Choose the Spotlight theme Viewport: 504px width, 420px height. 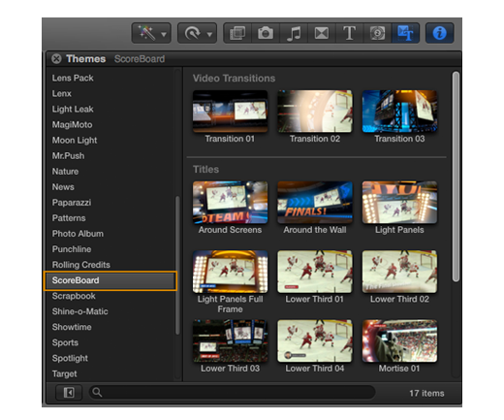click(x=70, y=358)
